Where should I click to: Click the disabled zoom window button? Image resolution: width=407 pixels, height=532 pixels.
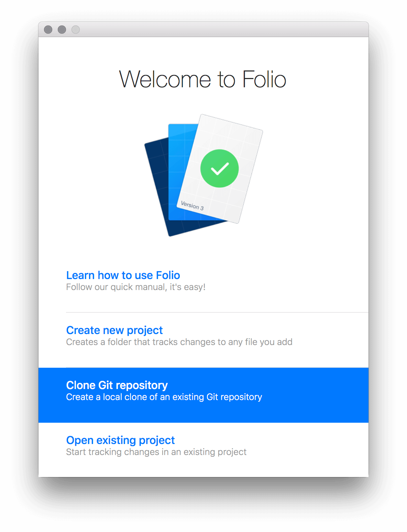tap(76, 30)
